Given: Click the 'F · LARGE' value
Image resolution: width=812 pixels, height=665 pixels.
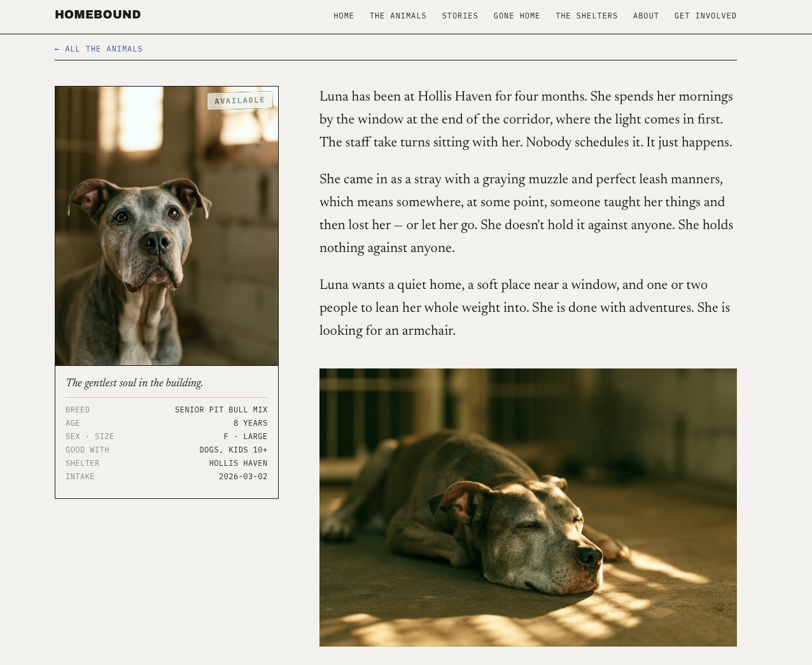Looking at the screenshot, I should click(x=246, y=437).
